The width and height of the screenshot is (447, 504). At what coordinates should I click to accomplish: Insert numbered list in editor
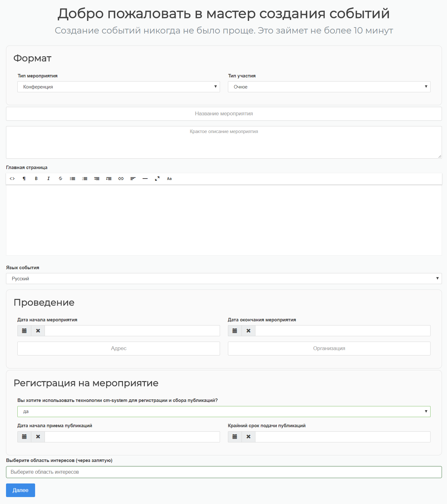(x=85, y=179)
